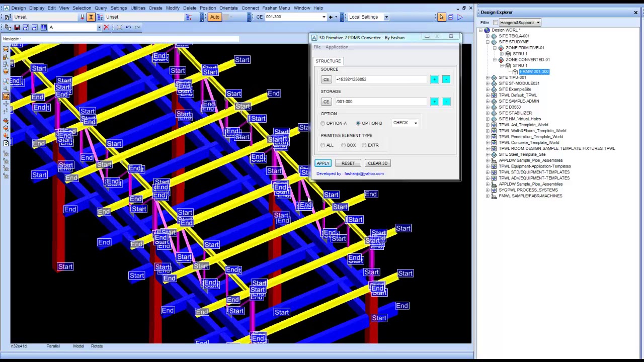Collapse SITE STUDYME tree node
644x362 pixels.
coord(488,42)
